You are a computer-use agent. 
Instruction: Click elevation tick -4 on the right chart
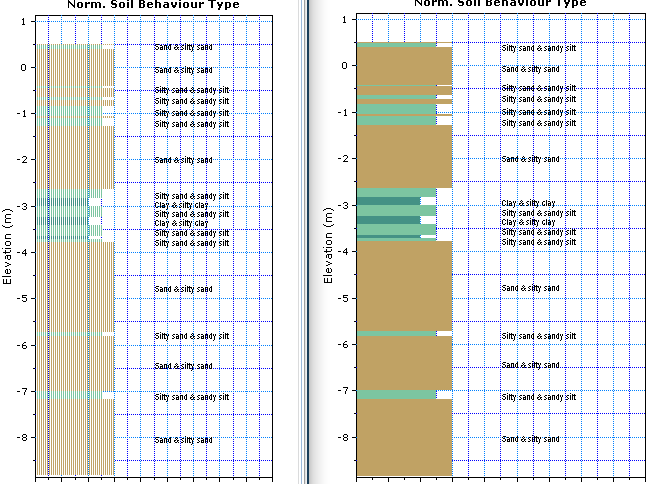click(x=343, y=252)
